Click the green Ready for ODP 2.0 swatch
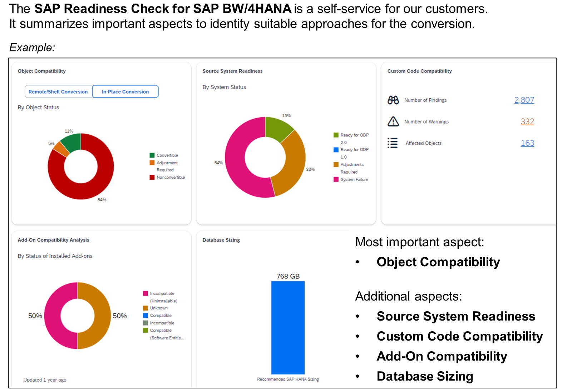Viewport: 572px width, 392px height. pyautogui.click(x=336, y=135)
